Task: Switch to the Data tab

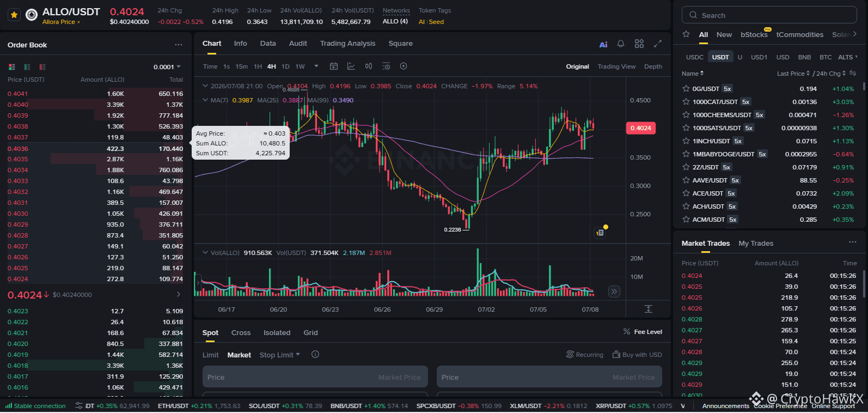Action: [x=268, y=44]
